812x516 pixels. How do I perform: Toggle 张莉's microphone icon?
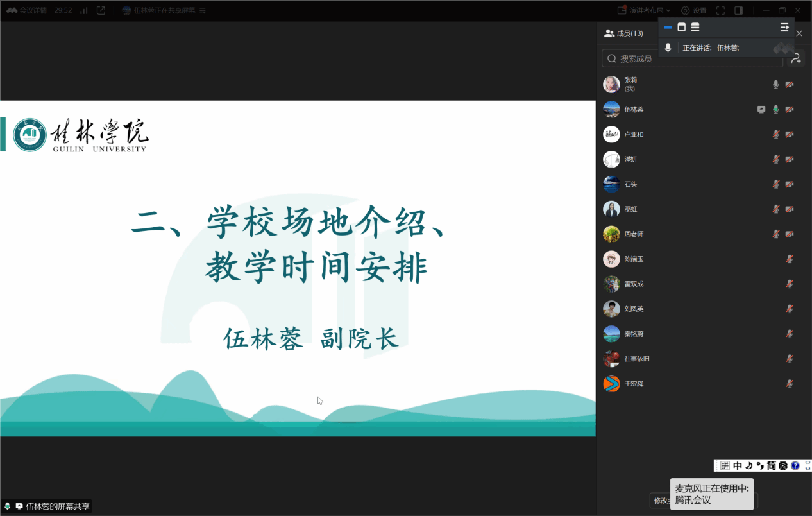pos(775,85)
